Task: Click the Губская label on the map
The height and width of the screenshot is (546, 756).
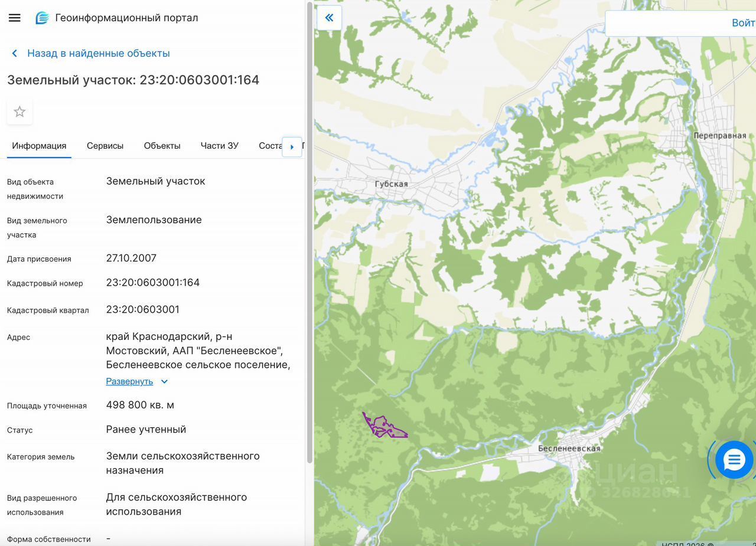Action: pyautogui.click(x=392, y=184)
